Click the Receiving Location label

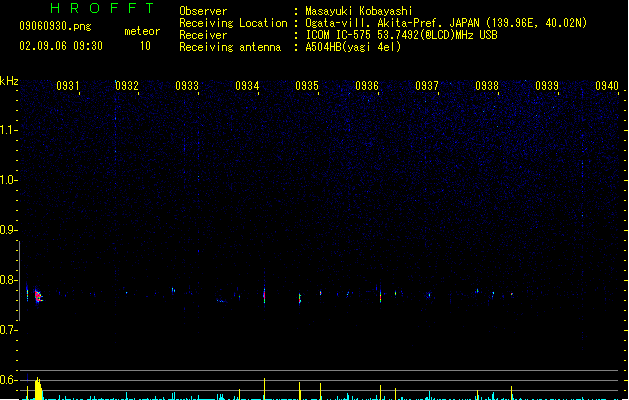coord(233,23)
